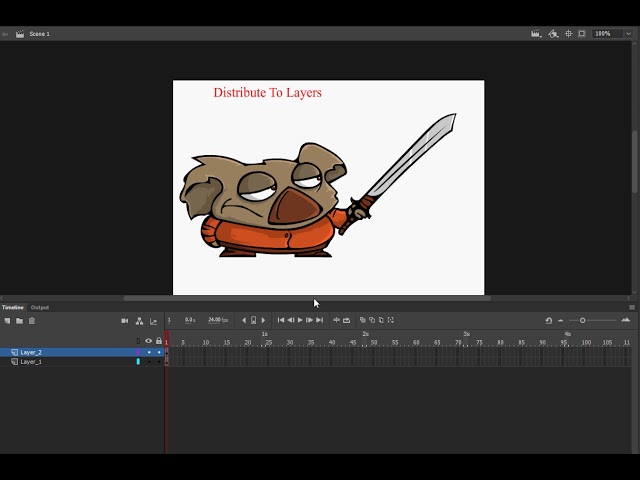The height and width of the screenshot is (480, 640).
Task: Toggle show all layers as outlines
Action: (138, 341)
